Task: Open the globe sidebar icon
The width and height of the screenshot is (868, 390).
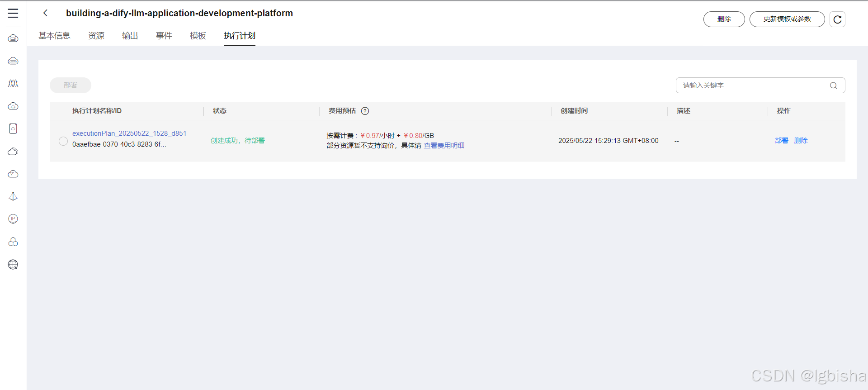Action: [13, 264]
